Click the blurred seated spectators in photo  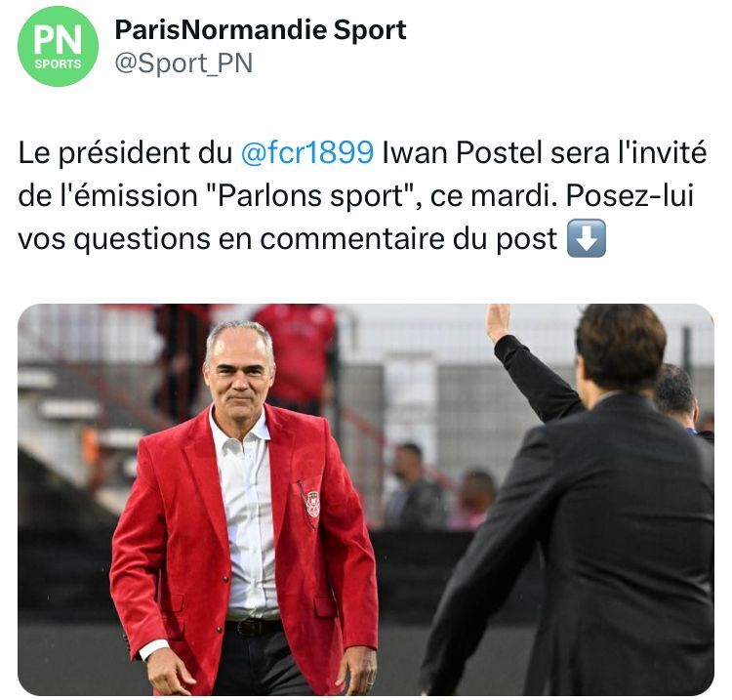tap(439, 488)
